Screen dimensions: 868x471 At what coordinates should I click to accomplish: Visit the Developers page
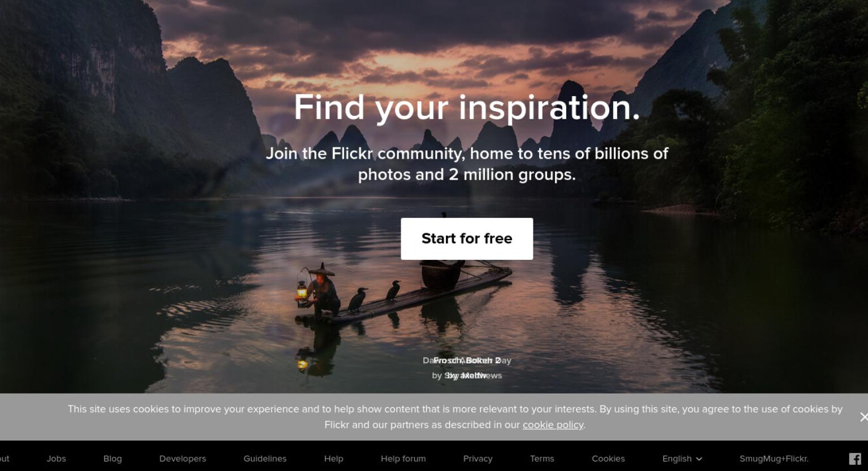tap(183, 459)
